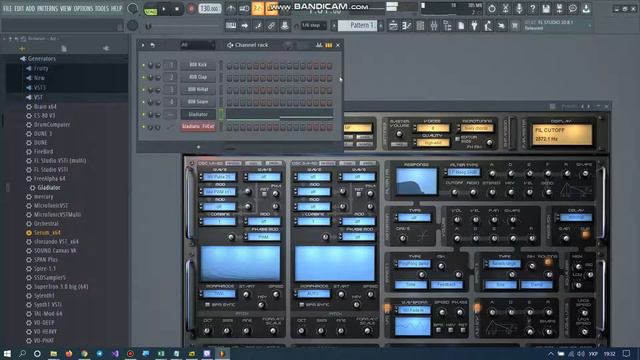Select DUNE 3 plugin in browser

42,133
